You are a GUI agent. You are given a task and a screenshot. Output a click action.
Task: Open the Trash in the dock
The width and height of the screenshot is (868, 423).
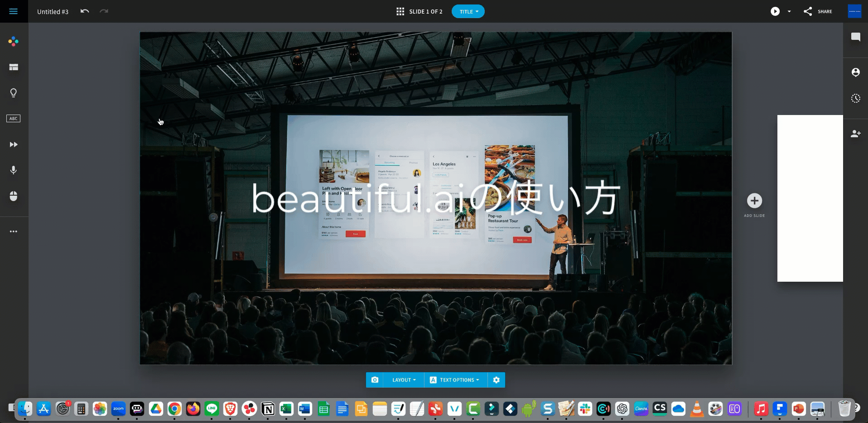[x=844, y=409]
